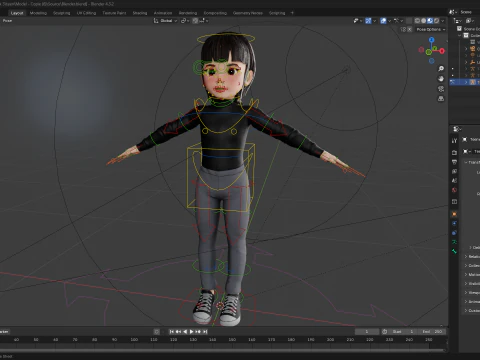Open the Layout workspace tab
480x360 pixels.
[17, 13]
